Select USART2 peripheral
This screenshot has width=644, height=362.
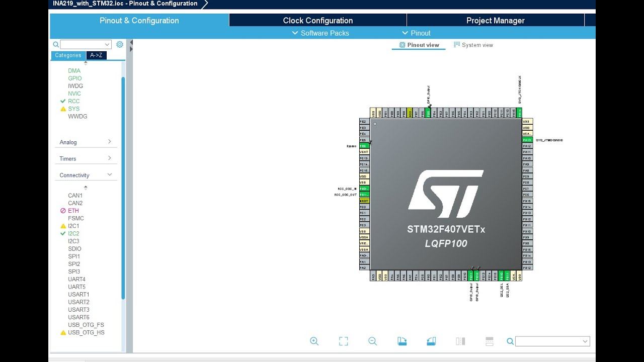pyautogui.click(x=78, y=302)
